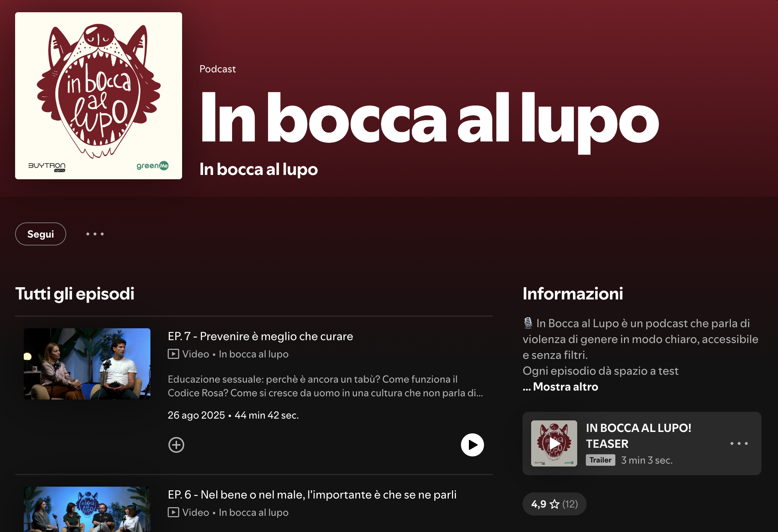Open the EP. 7 video thumbnail
778x532 pixels.
click(87, 364)
